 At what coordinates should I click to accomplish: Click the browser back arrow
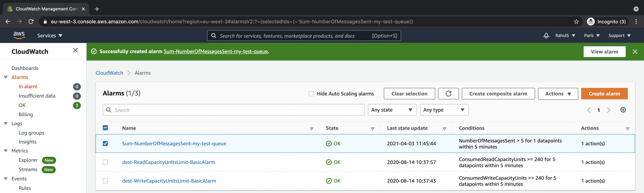[x=8, y=22]
